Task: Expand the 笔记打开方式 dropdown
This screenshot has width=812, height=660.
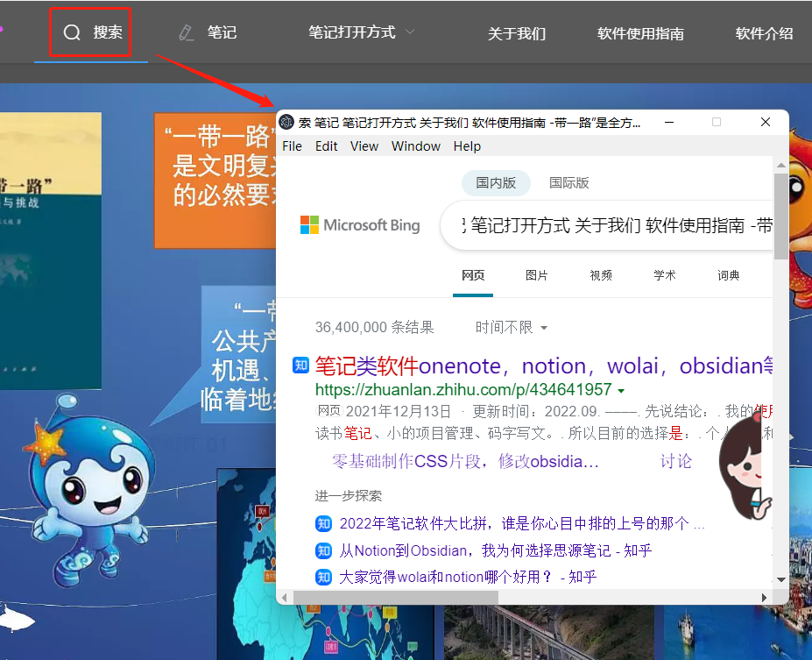Action: click(409, 32)
